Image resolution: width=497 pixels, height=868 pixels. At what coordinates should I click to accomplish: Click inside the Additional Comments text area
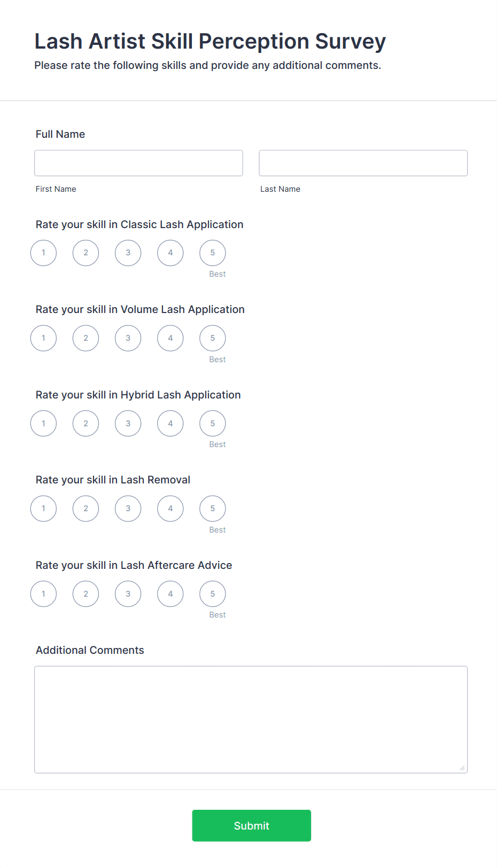click(x=251, y=718)
